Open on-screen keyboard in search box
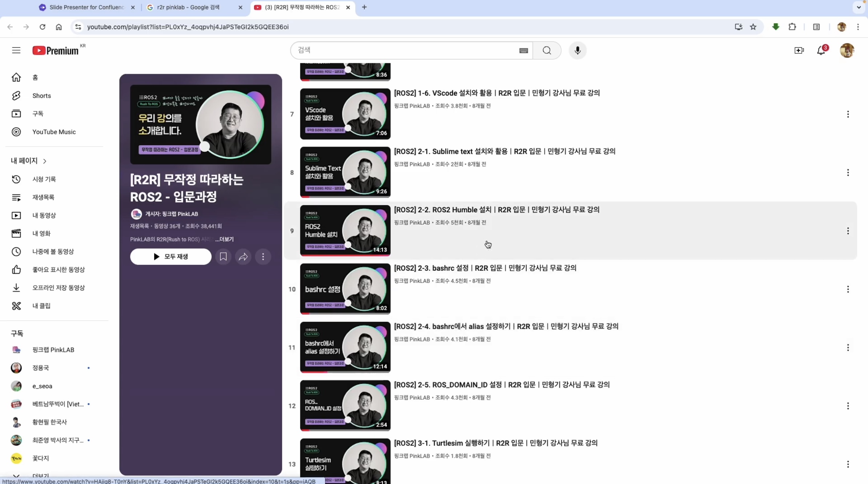 tap(523, 51)
